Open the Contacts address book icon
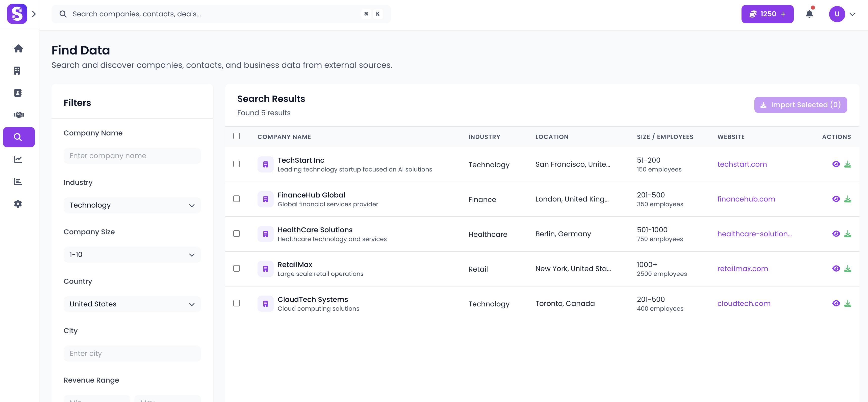Image resolution: width=868 pixels, height=402 pixels. pyautogui.click(x=18, y=93)
